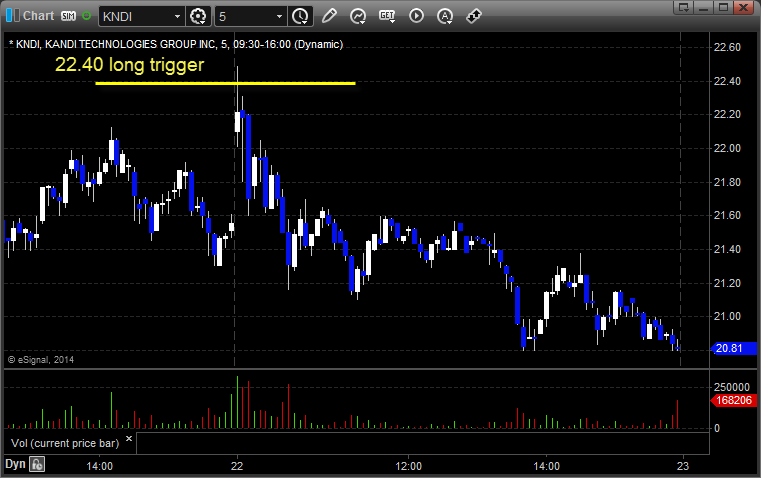Open the alerts "A" menu

[445, 16]
